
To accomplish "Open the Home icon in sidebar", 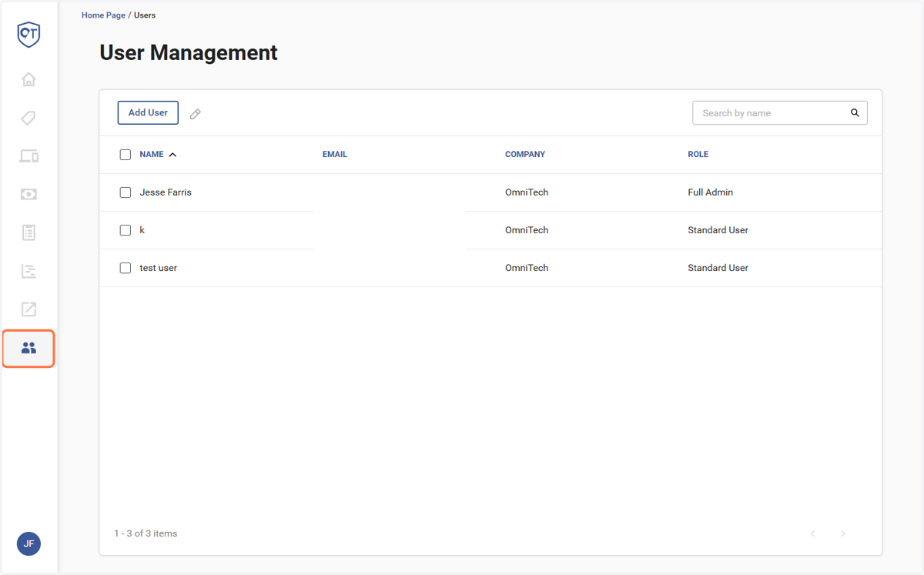I will coord(28,79).
